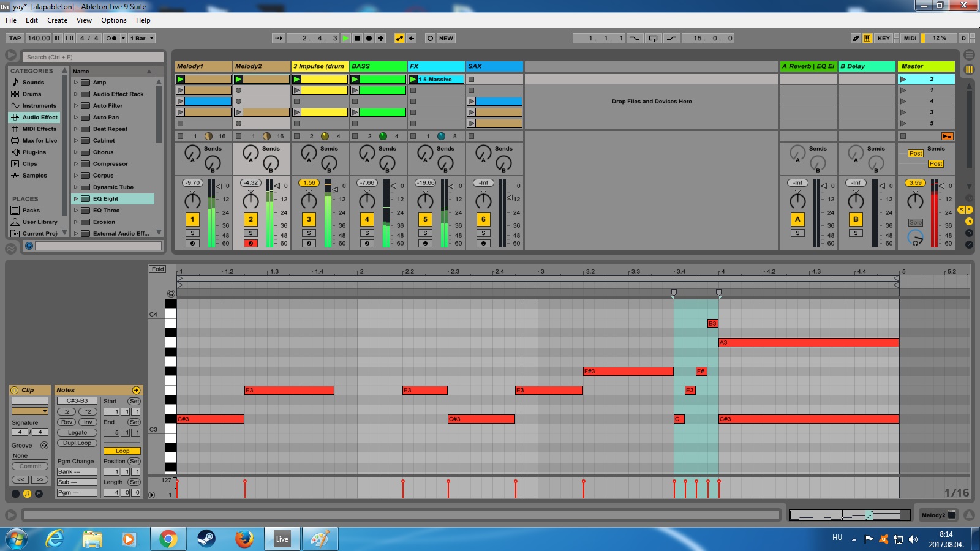
Task: Mute Melody1 with its track activator 1
Action: [192, 219]
